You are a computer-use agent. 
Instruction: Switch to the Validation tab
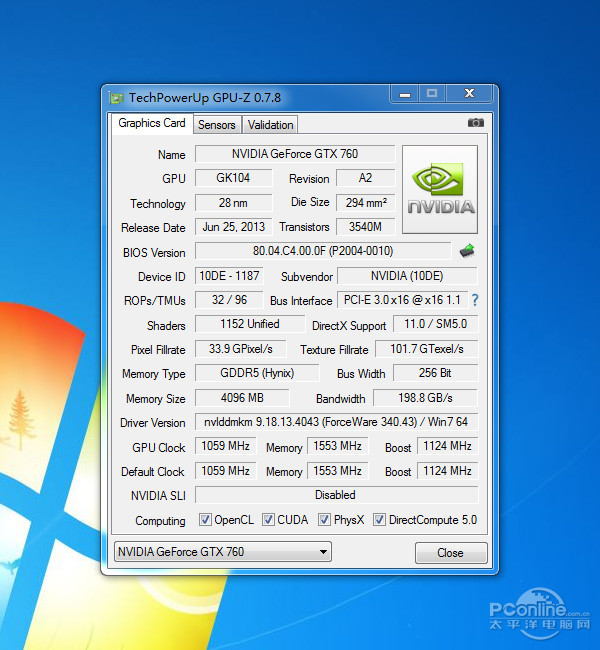[x=270, y=125]
